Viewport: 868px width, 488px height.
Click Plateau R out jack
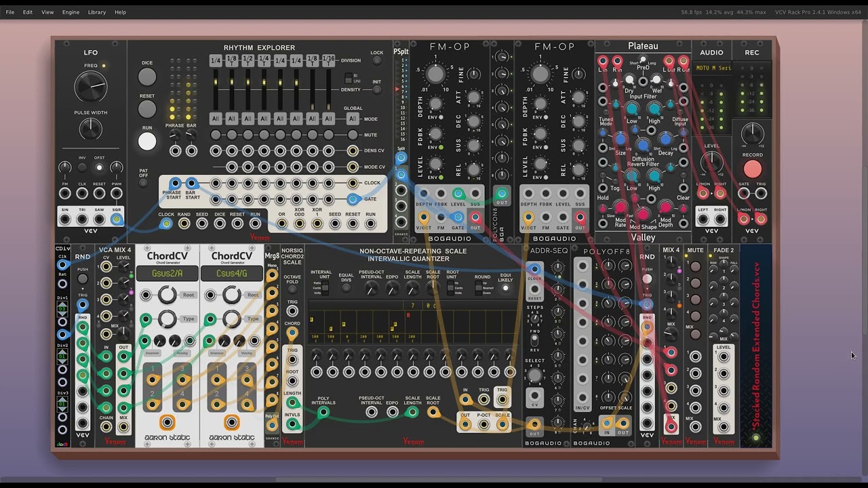click(684, 61)
